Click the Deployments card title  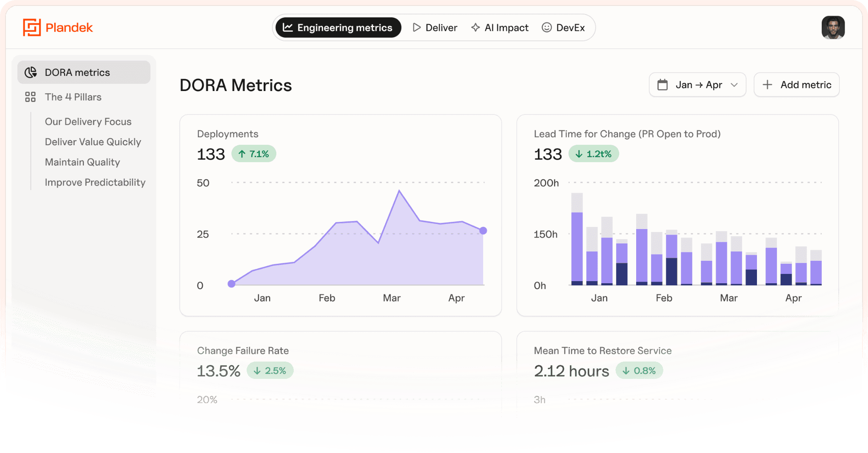coord(228,134)
